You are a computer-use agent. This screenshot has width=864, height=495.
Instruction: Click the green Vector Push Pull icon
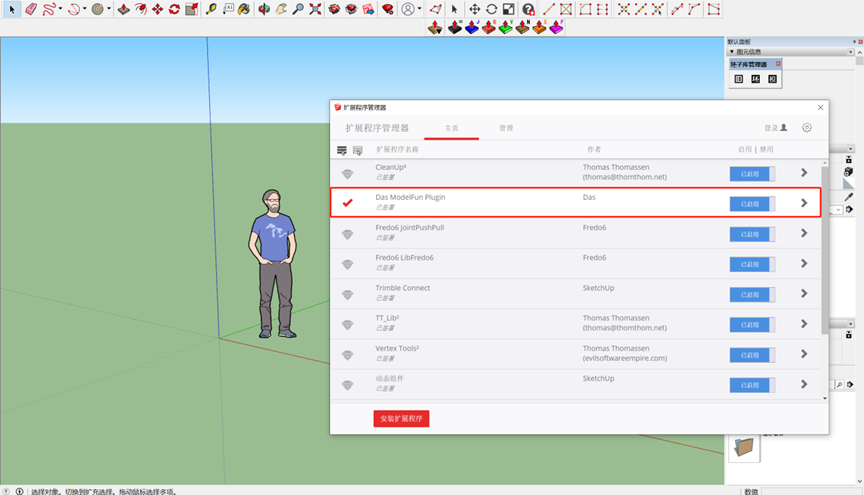pos(505,27)
